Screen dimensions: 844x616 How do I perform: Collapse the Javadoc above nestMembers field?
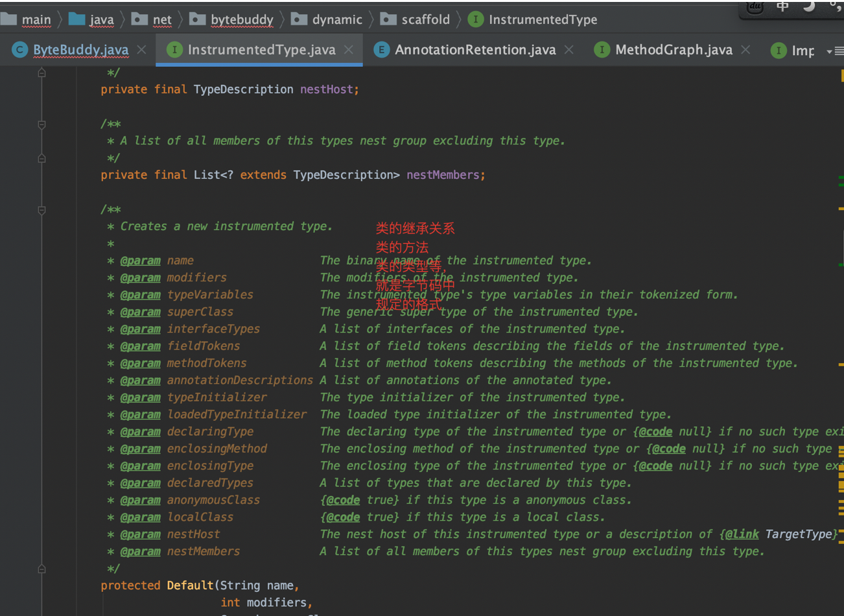tap(41, 124)
